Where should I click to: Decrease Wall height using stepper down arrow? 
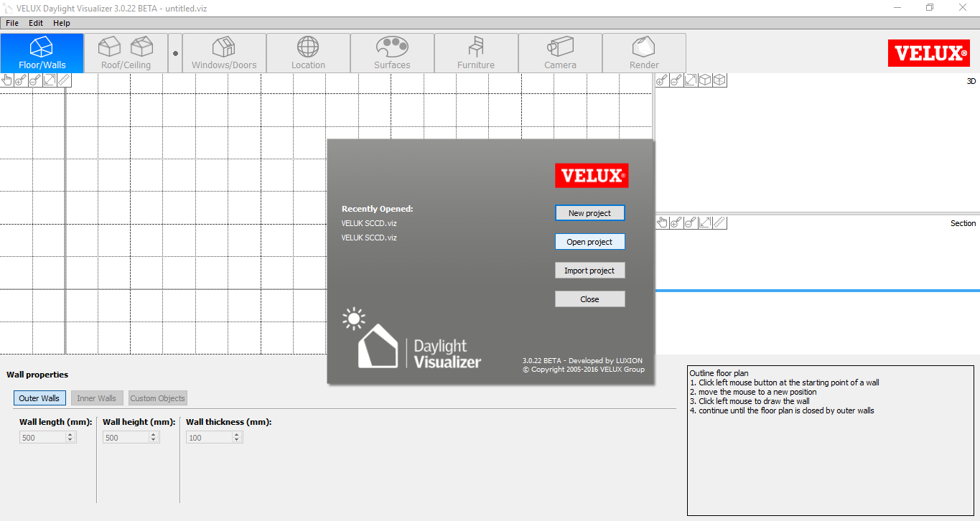154,440
